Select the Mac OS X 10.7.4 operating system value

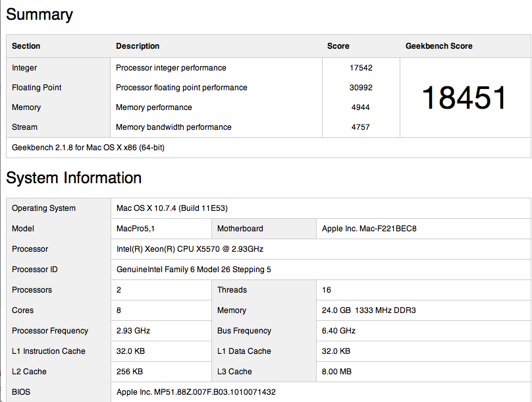pyautogui.click(x=172, y=208)
